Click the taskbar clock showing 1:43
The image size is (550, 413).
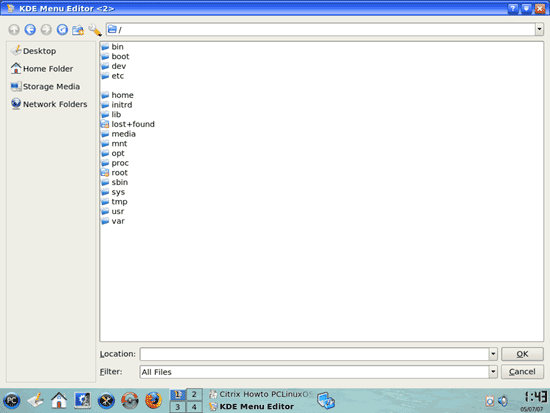point(535,397)
